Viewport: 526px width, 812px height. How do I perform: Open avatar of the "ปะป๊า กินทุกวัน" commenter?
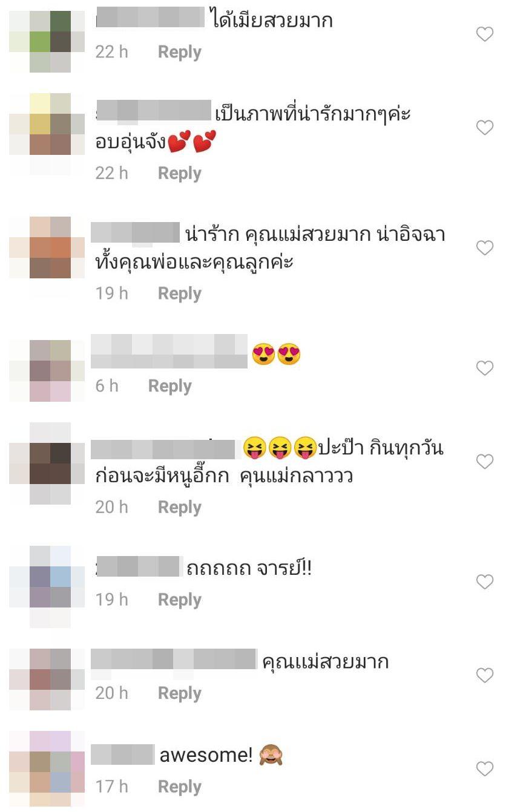(x=47, y=463)
